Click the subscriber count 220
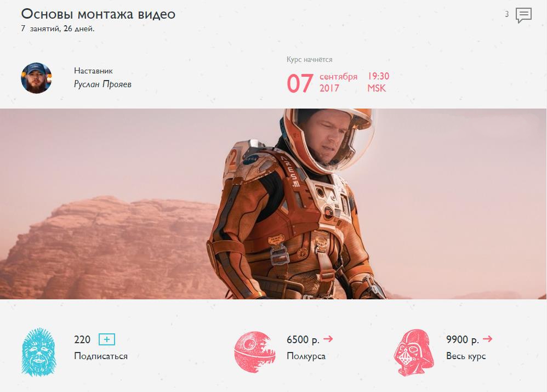547x392 pixels. (x=82, y=339)
